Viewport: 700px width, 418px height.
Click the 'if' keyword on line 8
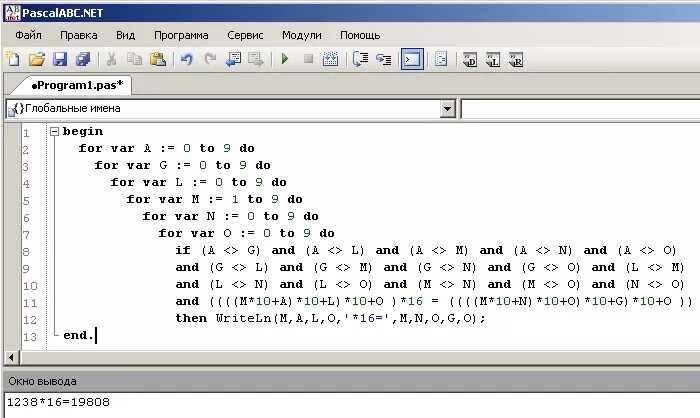[x=183, y=250]
